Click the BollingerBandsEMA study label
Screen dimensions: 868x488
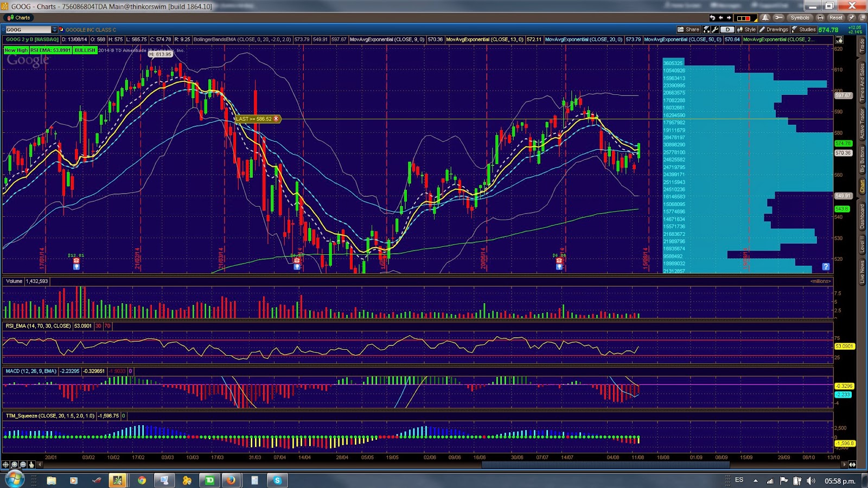tap(242, 40)
